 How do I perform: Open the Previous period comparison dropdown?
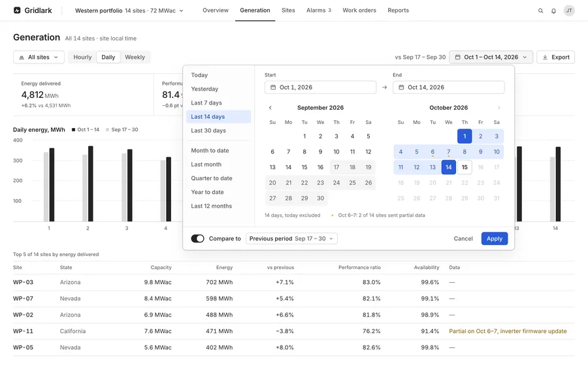[291, 238]
